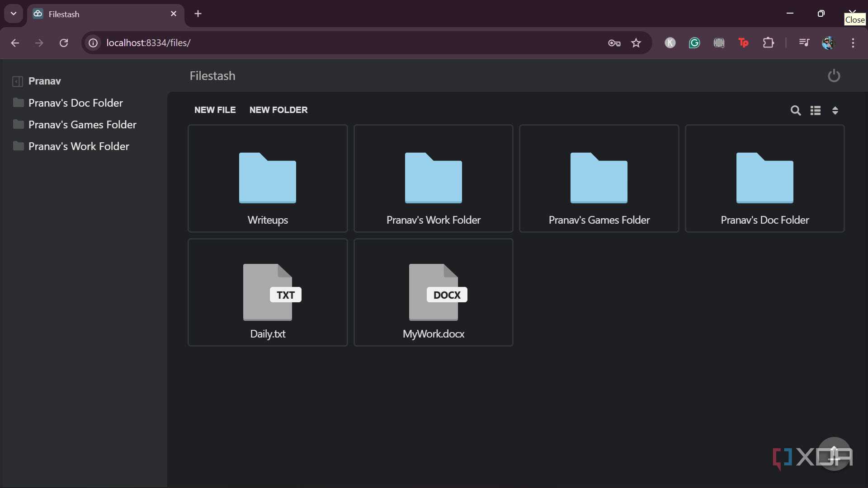Click the gray square extension icon
The width and height of the screenshot is (868, 488).
(x=719, y=43)
